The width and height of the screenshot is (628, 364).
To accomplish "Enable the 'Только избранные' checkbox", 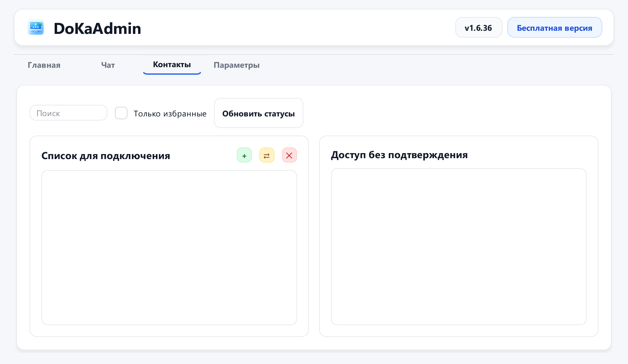I will point(121,113).
